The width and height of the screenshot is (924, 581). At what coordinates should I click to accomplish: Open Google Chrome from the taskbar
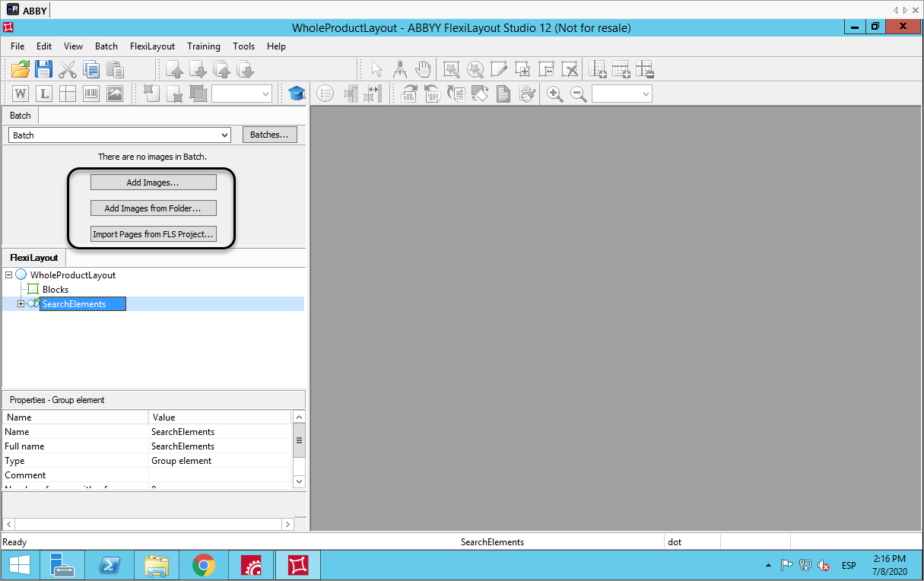[x=203, y=566]
